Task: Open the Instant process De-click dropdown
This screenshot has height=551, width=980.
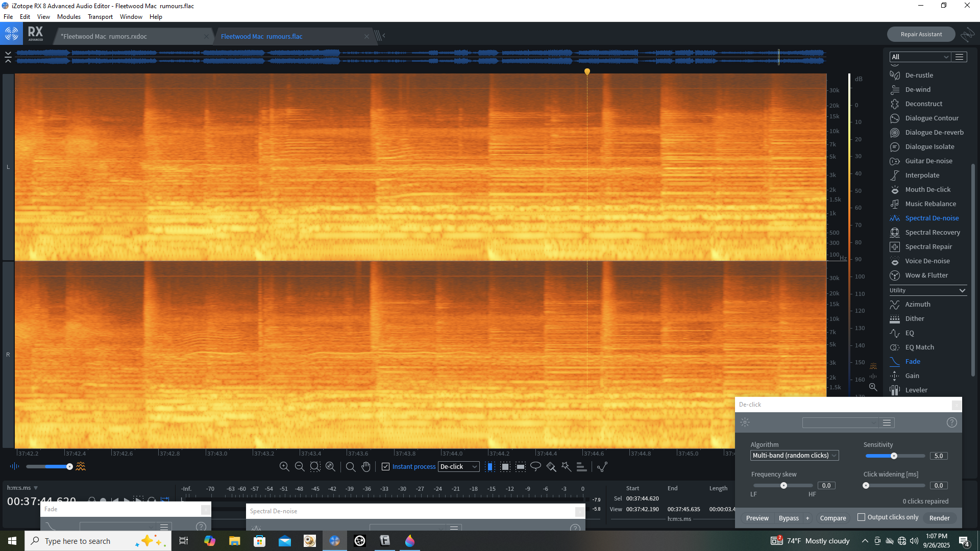Action: [458, 466]
